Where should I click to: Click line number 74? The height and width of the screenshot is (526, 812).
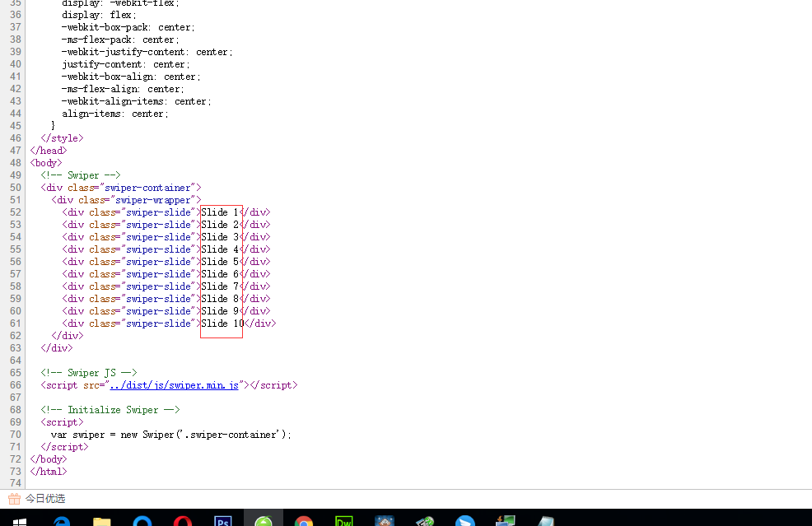pos(16,483)
